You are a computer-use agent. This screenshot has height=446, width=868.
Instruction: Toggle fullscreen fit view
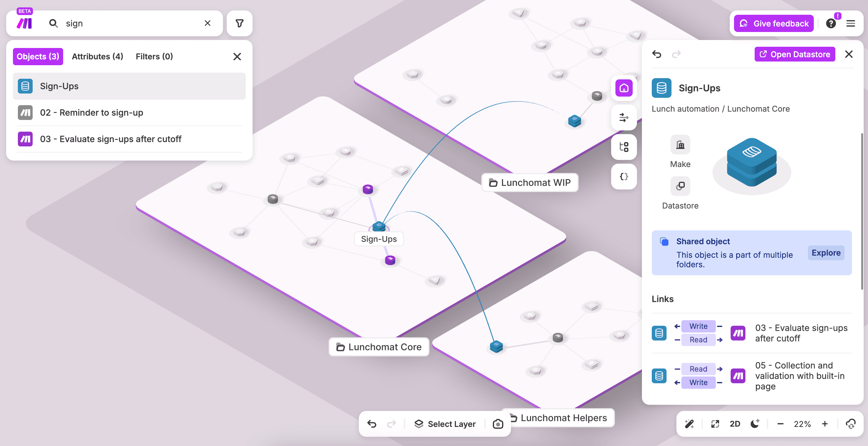[x=715, y=424]
